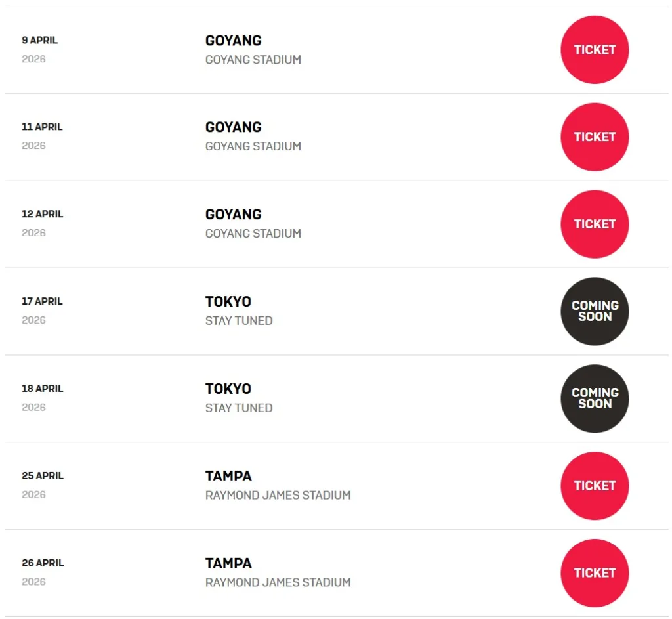Buy tickets for the 11 April Goyang show

coord(595,137)
